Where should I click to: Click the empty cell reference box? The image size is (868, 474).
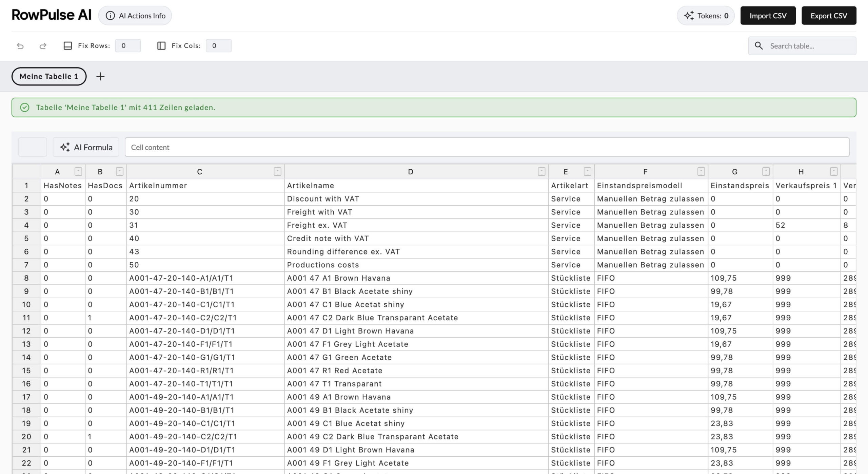33,147
